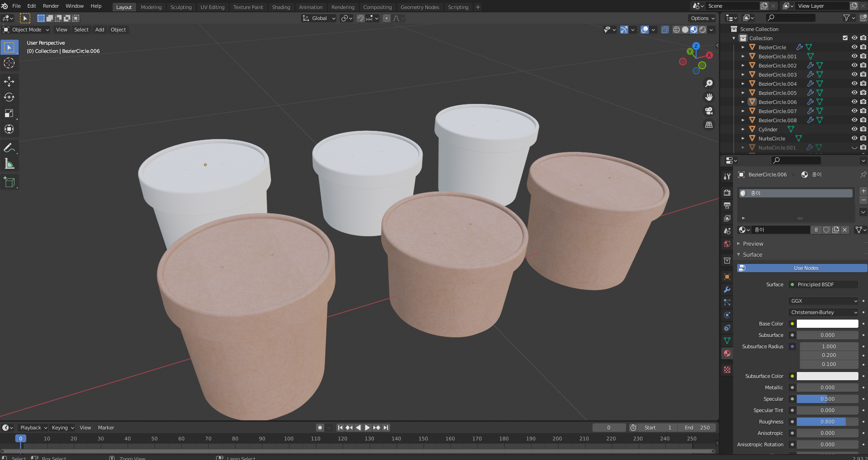
Task: Open the Modifier properties tab
Action: (727, 289)
